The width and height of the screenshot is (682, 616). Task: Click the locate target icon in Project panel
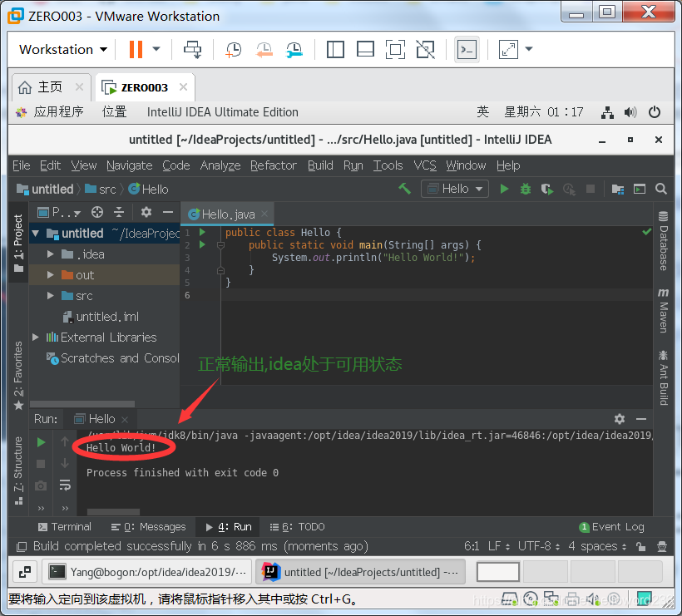click(x=97, y=212)
